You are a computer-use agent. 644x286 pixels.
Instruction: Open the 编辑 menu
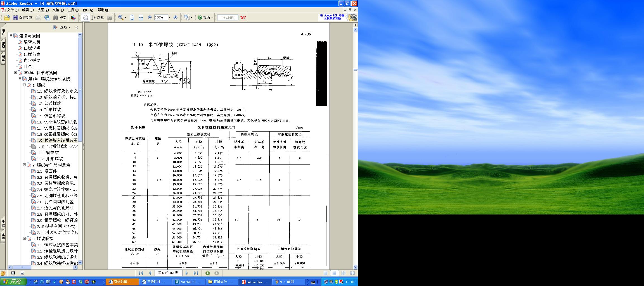pos(28,10)
